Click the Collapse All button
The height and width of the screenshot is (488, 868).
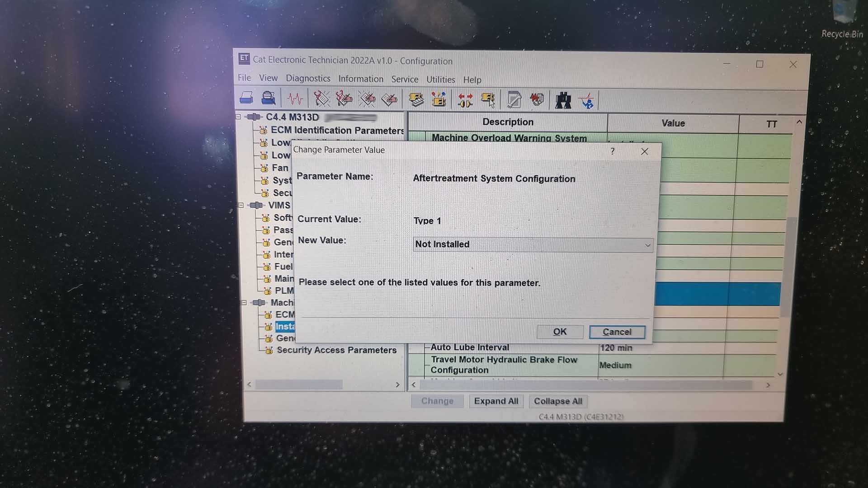pos(558,401)
